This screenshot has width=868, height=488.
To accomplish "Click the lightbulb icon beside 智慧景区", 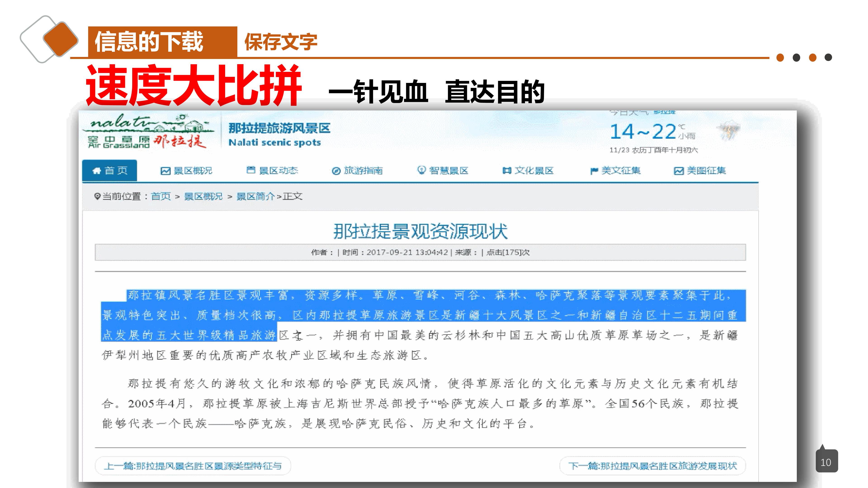I will 421,170.
